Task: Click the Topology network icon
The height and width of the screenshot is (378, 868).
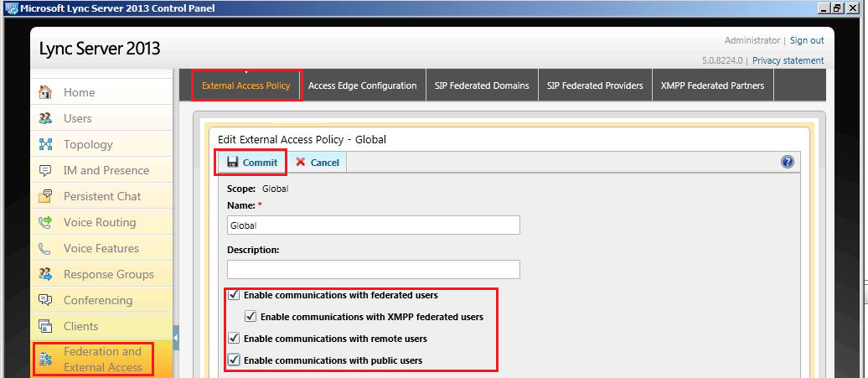Action: click(x=45, y=144)
